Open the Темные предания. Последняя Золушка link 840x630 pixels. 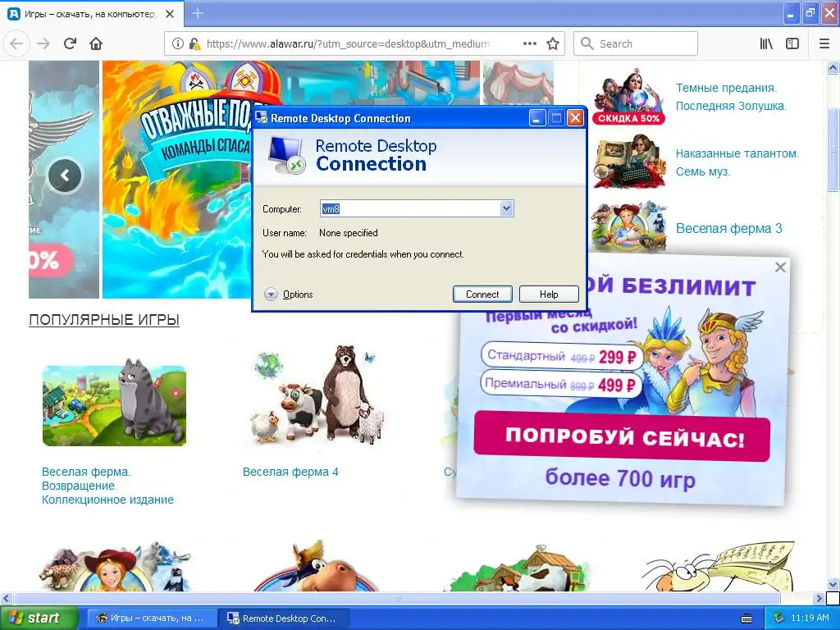tap(731, 97)
